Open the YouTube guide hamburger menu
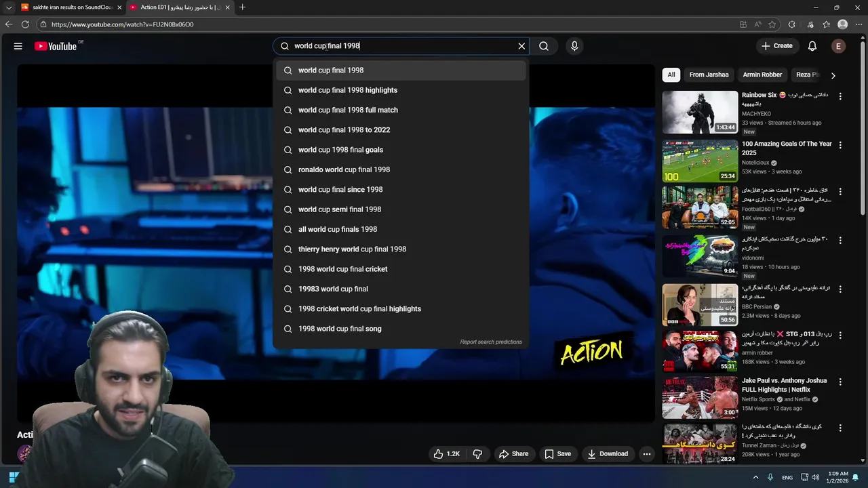 pyautogui.click(x=18, y=46)
